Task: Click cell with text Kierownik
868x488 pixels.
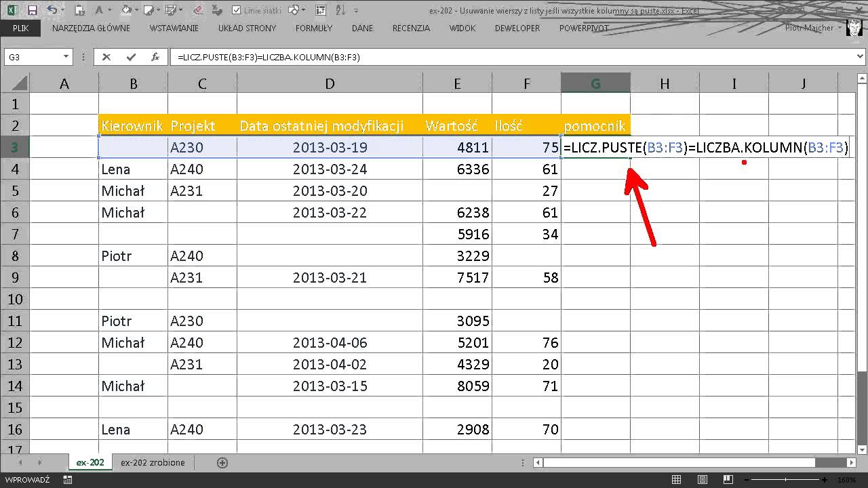Action: coord(133,126)
